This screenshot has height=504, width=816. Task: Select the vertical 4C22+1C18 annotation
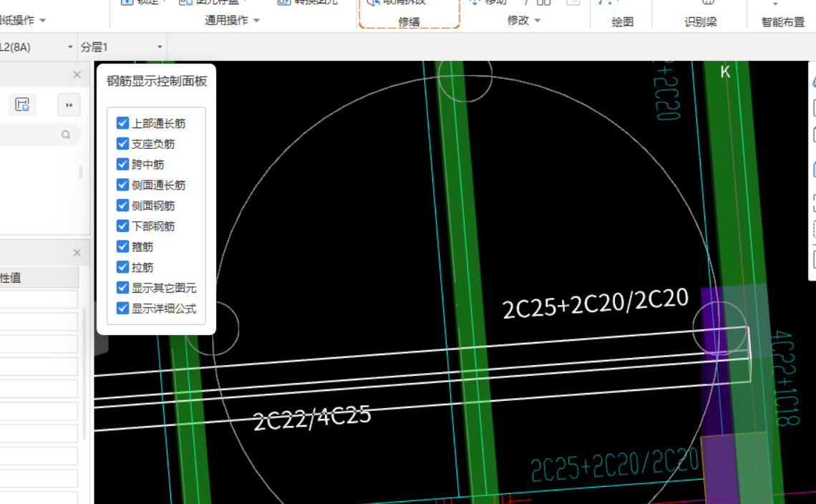tap(785, 378)
